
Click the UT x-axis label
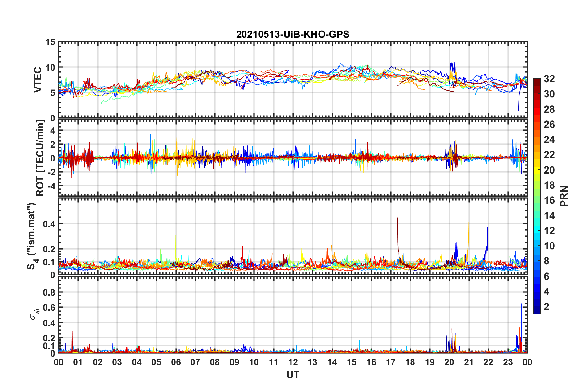(x=293, y=375)
